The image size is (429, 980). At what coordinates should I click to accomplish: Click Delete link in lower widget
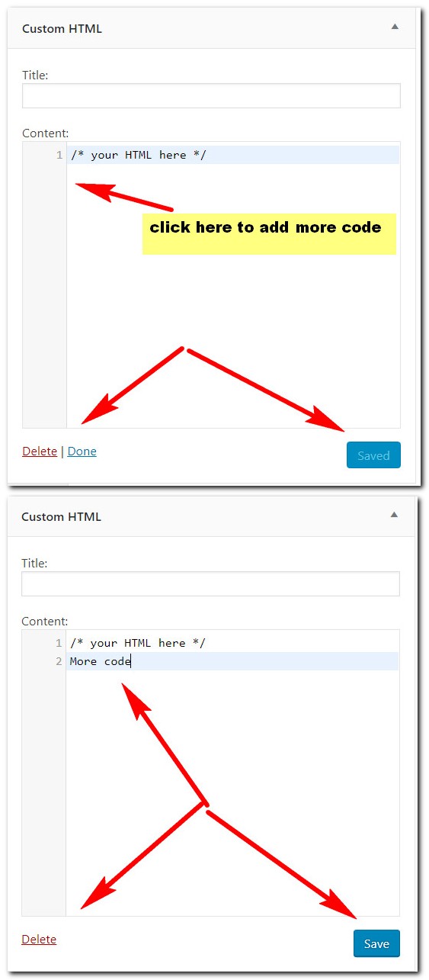click(x=39, y=939)
